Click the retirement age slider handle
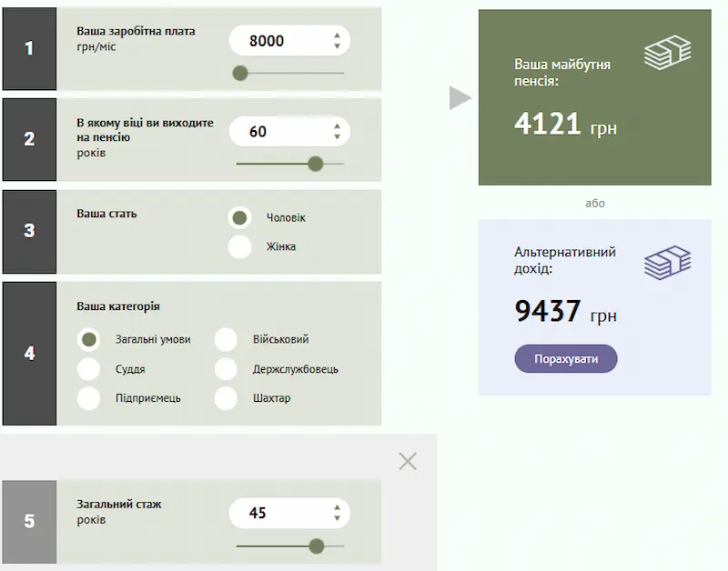The image size is (728, 571). 316,164
